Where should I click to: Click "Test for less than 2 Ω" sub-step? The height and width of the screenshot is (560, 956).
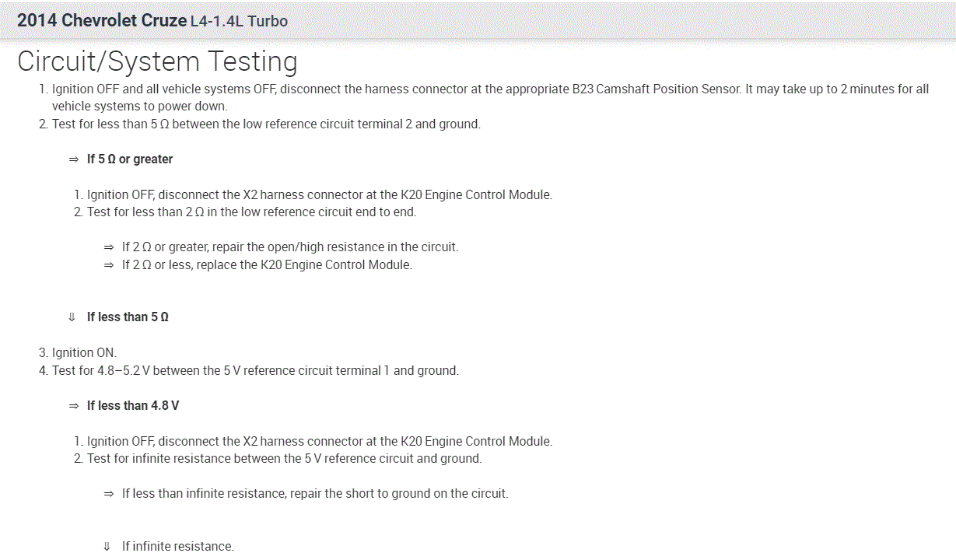(251, 212)
